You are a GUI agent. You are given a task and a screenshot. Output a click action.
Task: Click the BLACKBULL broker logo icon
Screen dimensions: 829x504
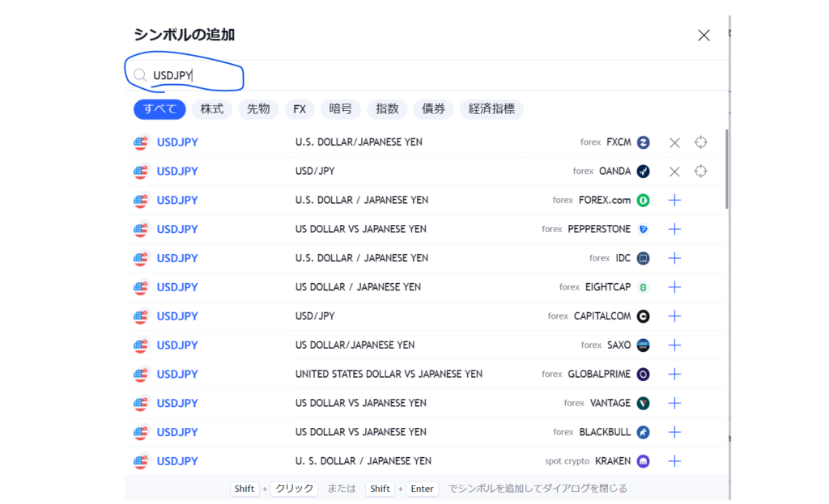pyautogui.click(x=644, y=432)
